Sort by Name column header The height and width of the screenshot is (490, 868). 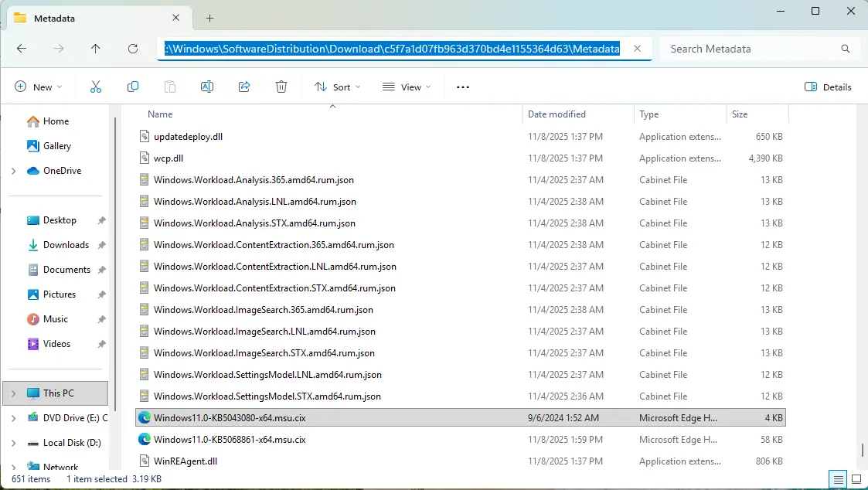click(x=328, y=114)
